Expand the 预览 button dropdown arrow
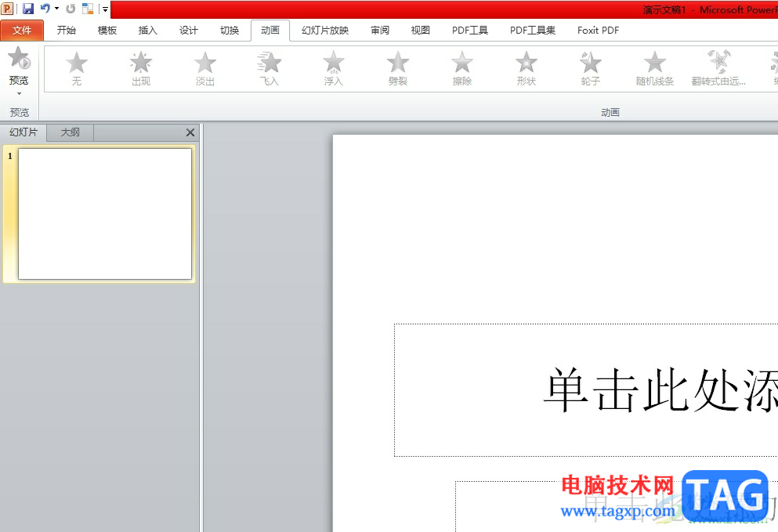The height and width of the screenshot is (532, 778). pyautogui.click(x=19, y=93)
